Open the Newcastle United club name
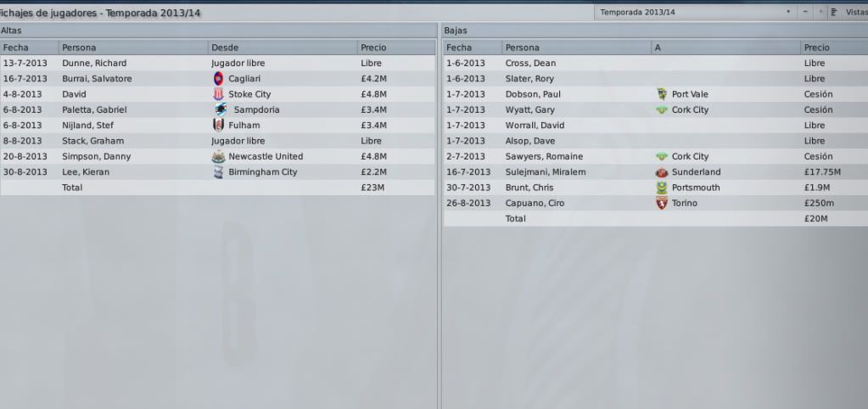The height and width of the screenshot is (409, 868). point(266,157)
